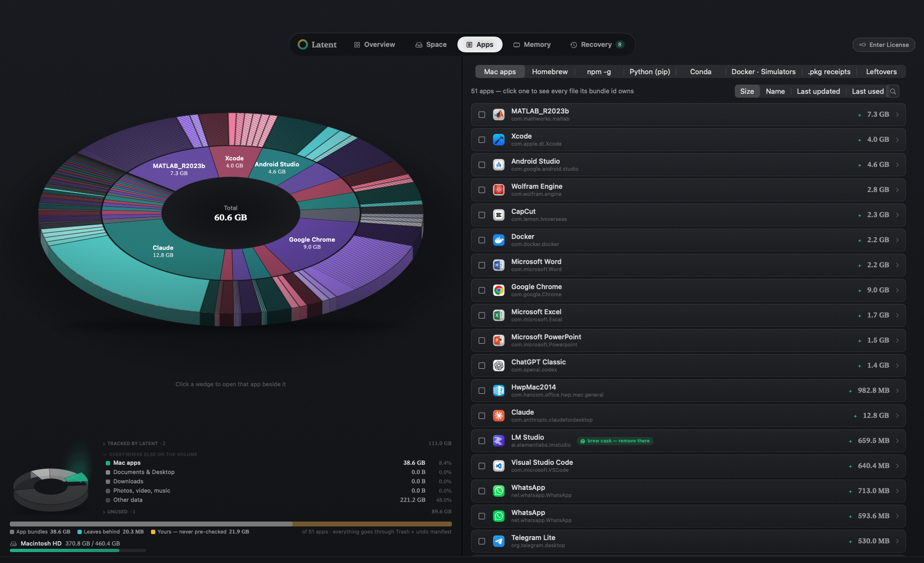Click the Android Studio app icon
The image size is (924, 563).
(499, 165)
